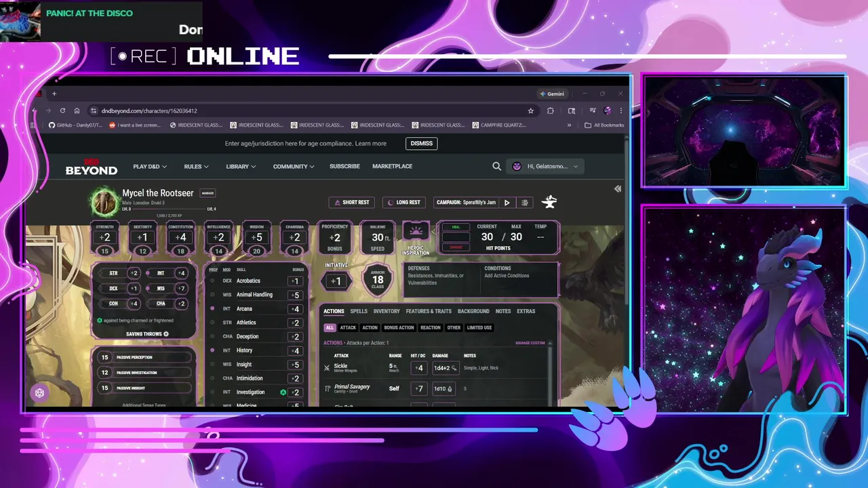Click the D&D Beyond logo

(91, 167)
